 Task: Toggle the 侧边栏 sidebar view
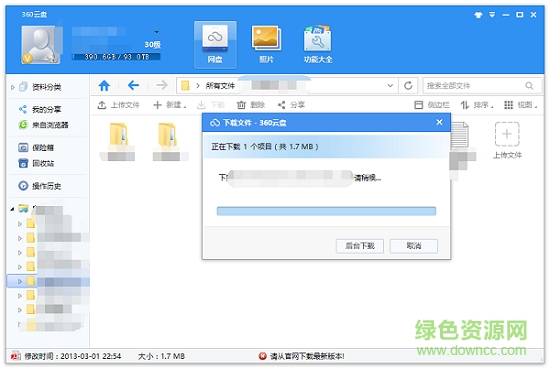(x=431, y=105)
